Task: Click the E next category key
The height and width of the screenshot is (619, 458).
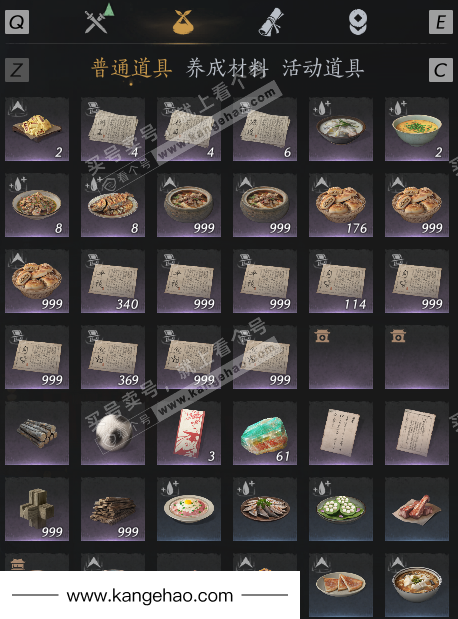Action: click(441, 22)
